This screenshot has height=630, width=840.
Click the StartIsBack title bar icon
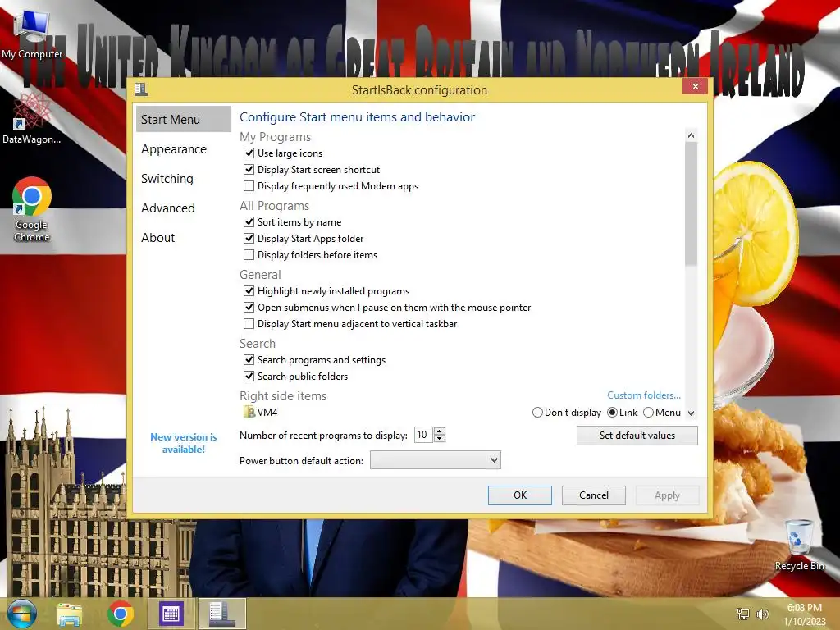tap(141, 89)
